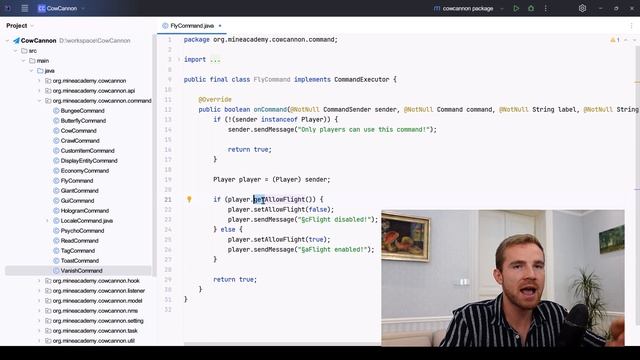The width and height of the screenshot is (640, 360).
Task: Select GiantCommand class in the tree
Action: (x=80, y=191)
